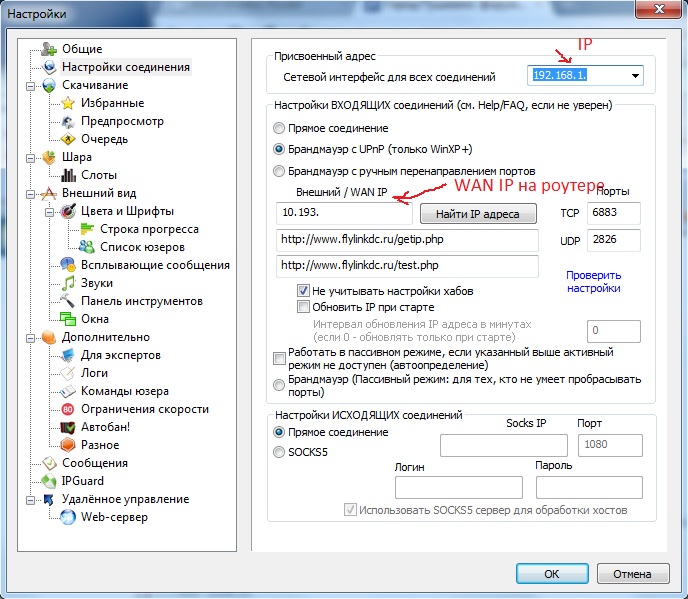
Task: Click the Звуки music note icon
Action: tap(67, 283)
